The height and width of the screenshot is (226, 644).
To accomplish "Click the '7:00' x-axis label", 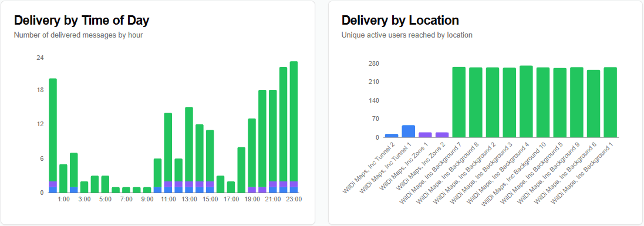I will pyautogui.click(x=126, y=200).
